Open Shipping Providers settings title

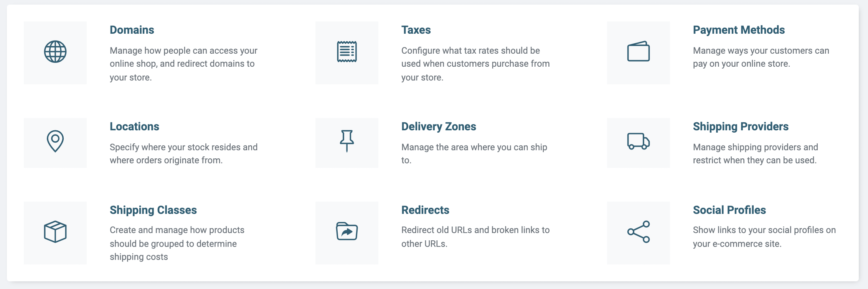[741, 126]
